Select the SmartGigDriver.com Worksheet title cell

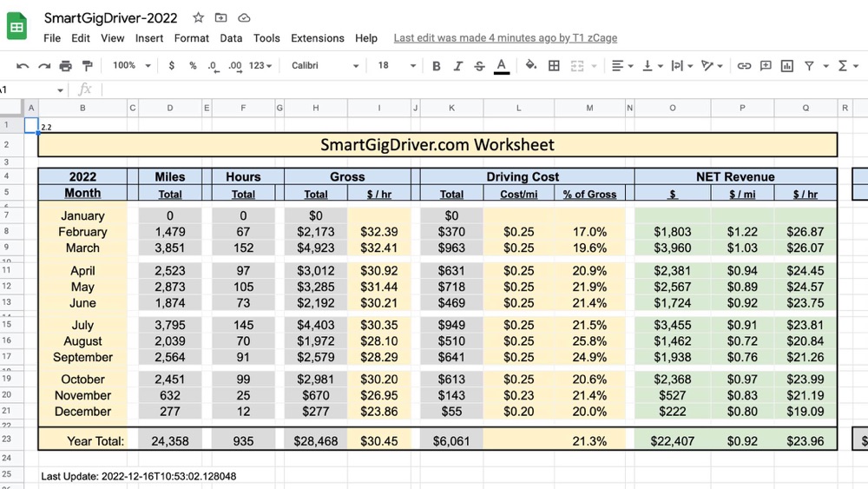click(x=437, y=144)
